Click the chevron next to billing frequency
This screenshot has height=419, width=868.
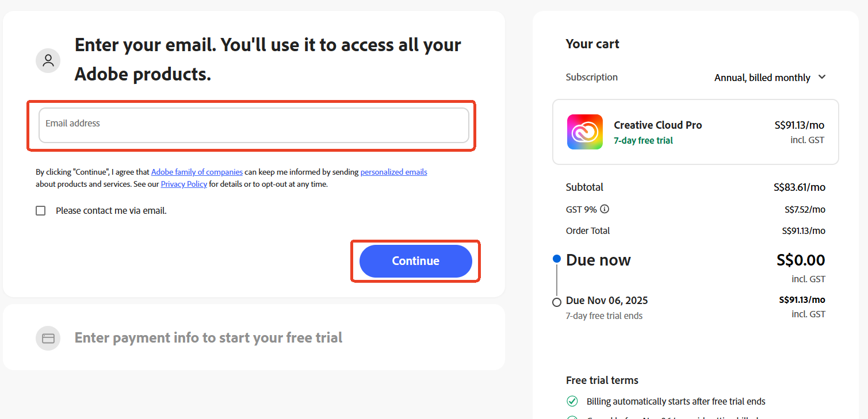823,77
